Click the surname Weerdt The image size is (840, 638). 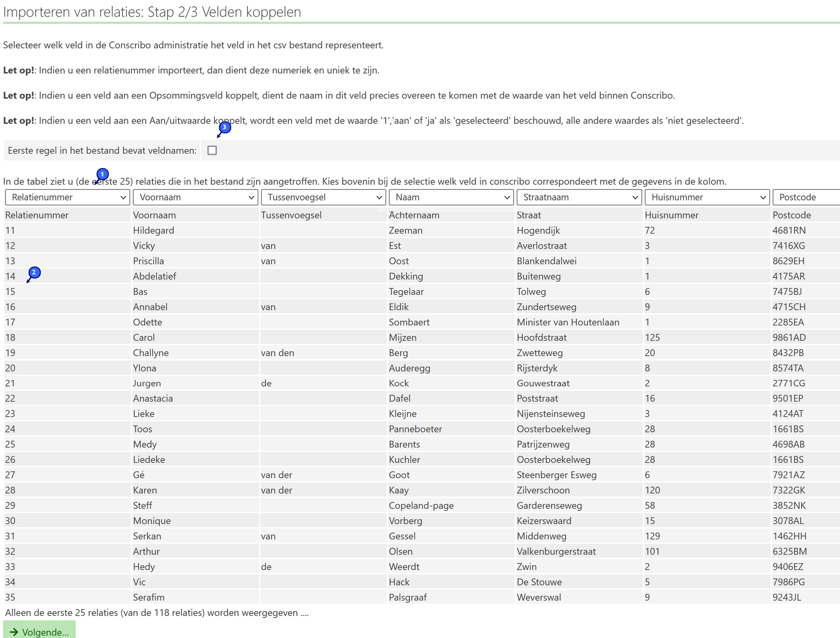point(404,567)
